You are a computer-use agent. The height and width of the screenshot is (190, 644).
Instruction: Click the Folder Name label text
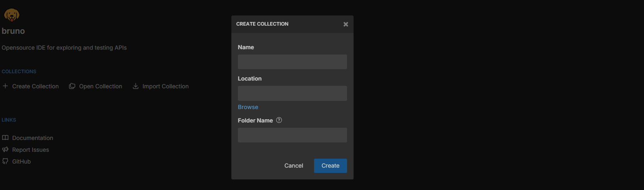(255, 120)
